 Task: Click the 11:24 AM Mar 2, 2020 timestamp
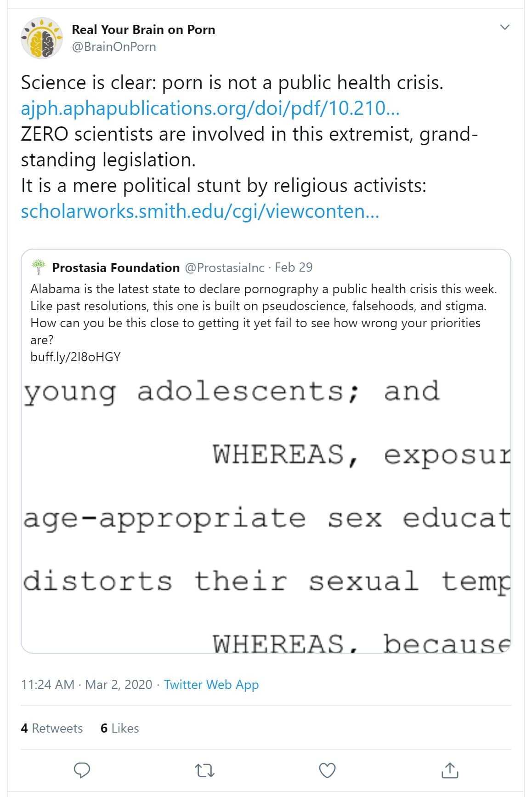pos(86,684)
